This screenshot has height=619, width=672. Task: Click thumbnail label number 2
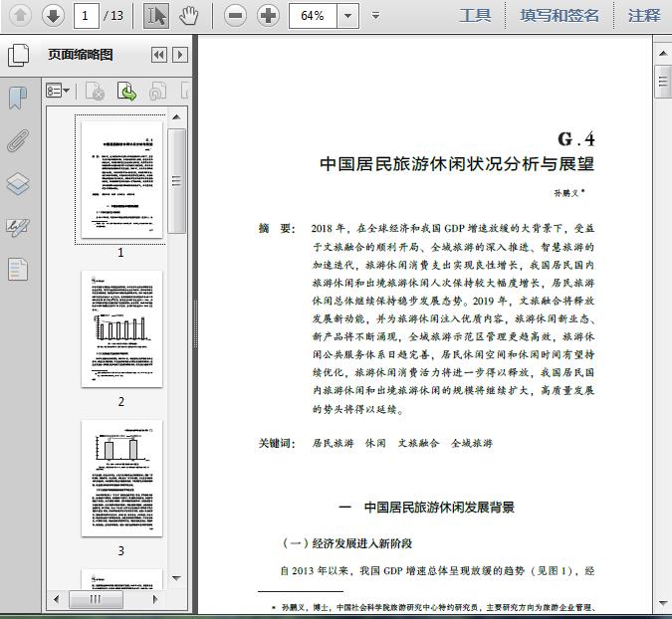[x=121, y=401]
